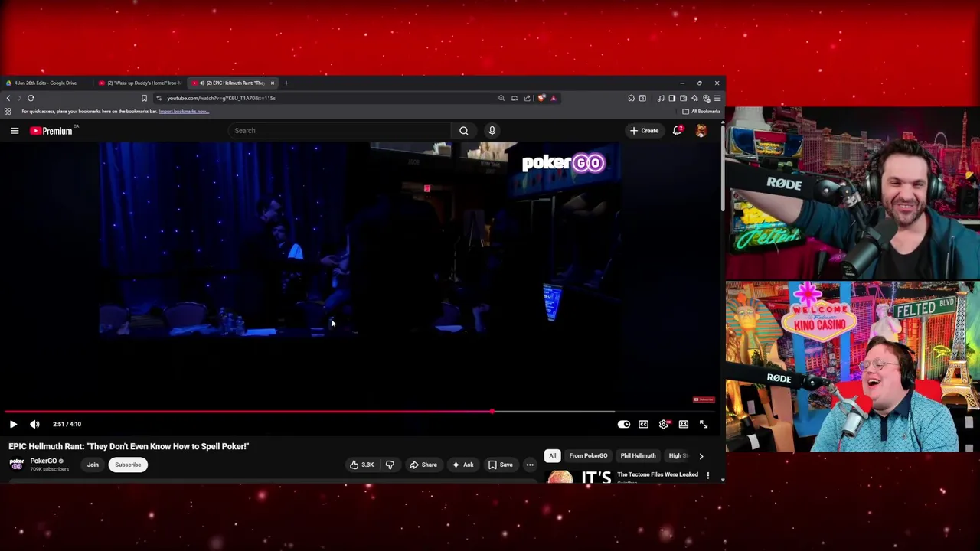
Task: Open YouTube notifications bell
Action: tap(677, 131)
